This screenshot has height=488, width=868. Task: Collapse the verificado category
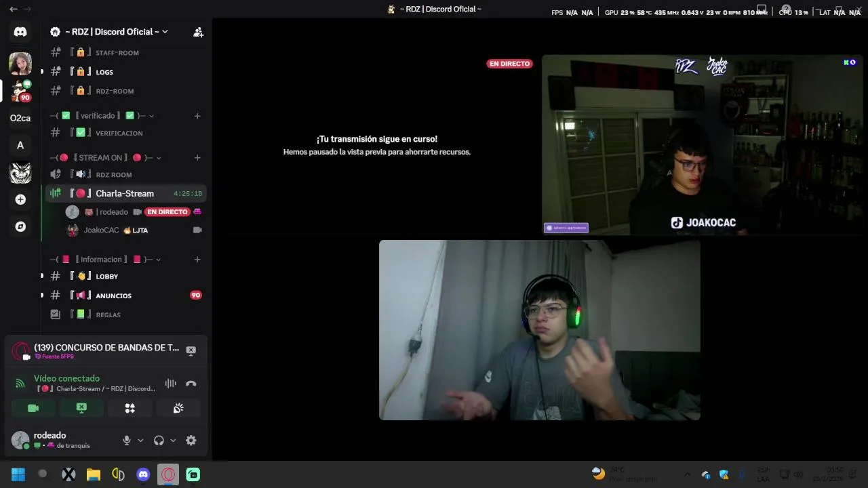(102, 116)
